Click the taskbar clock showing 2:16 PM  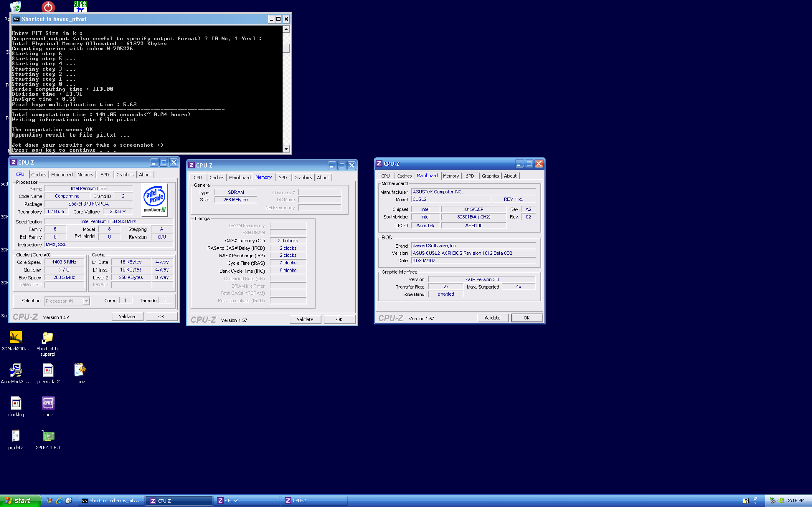pos(796,501)
